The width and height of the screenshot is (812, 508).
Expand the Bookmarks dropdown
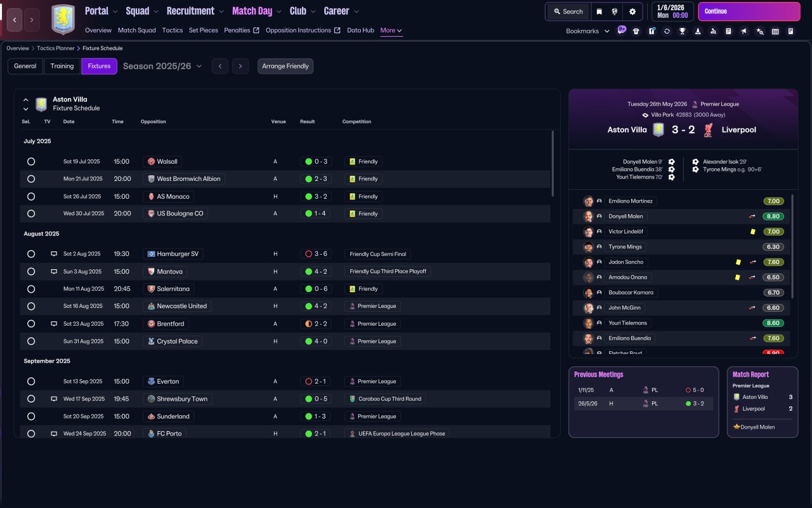588,31
